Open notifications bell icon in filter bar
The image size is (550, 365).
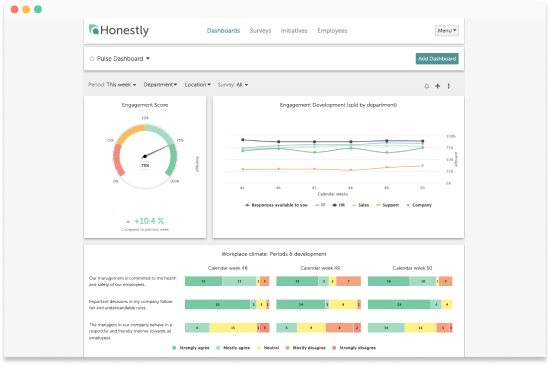pos(427,86)
